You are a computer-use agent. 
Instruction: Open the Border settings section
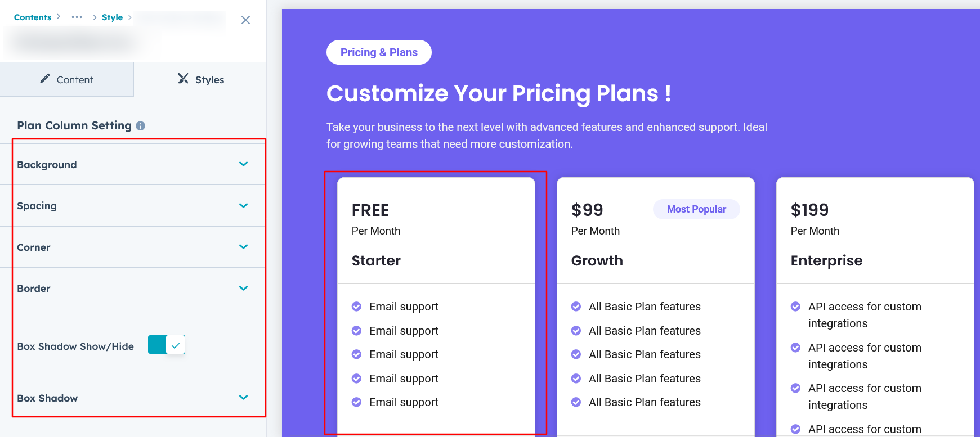point(243,289)
